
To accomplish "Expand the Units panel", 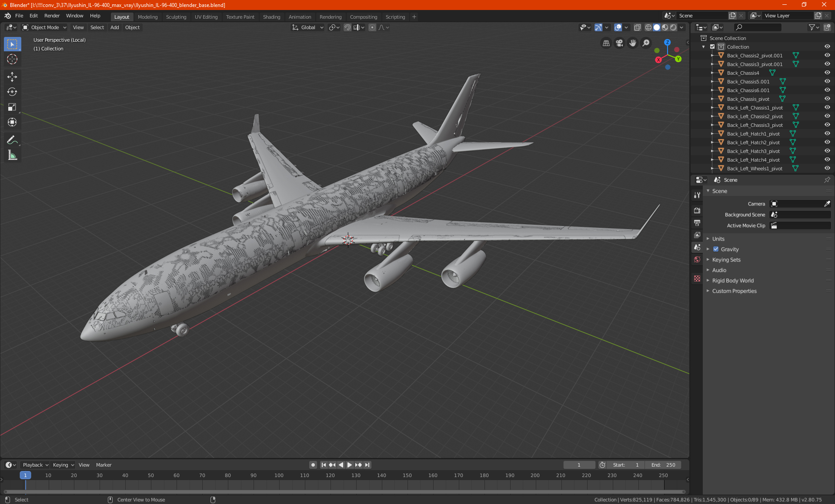I will coord(718,239).
